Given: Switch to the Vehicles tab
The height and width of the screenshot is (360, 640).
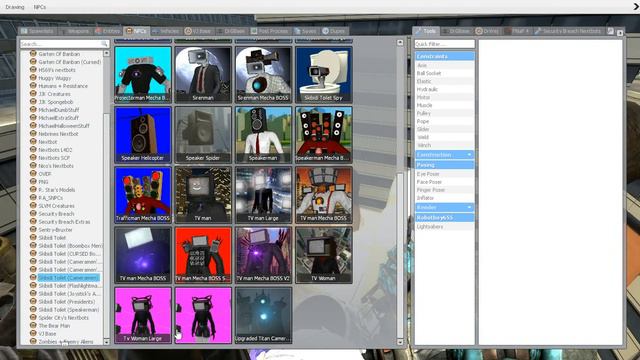Looking at the screenshot, I should point(166,31).
